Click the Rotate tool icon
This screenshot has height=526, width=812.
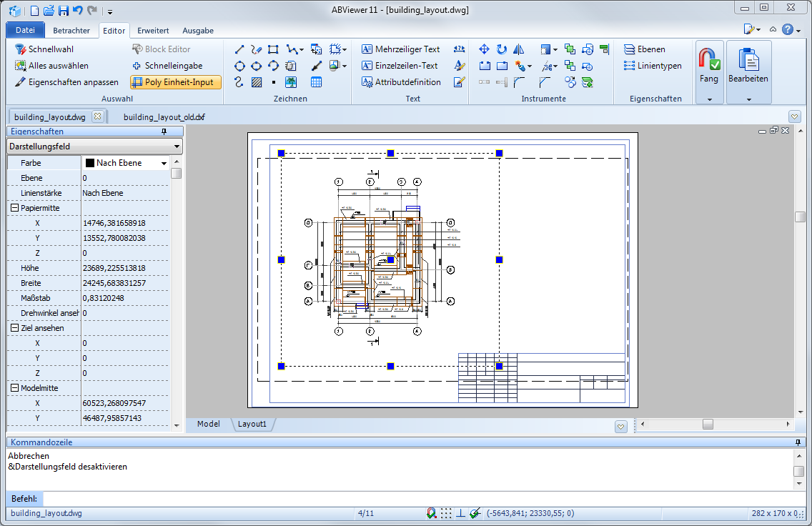click(x=502, y=49)
